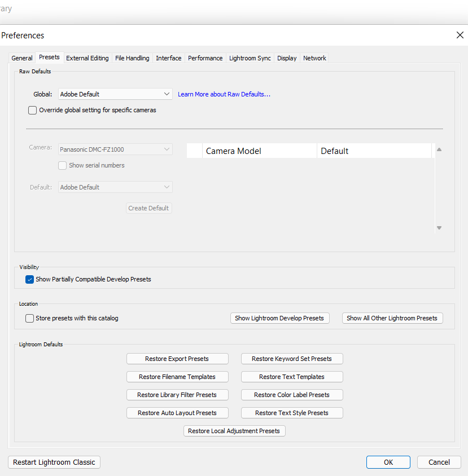Toggle Store presets with this catalog
This screenshot has width=468, height=476.
[30, 318]
